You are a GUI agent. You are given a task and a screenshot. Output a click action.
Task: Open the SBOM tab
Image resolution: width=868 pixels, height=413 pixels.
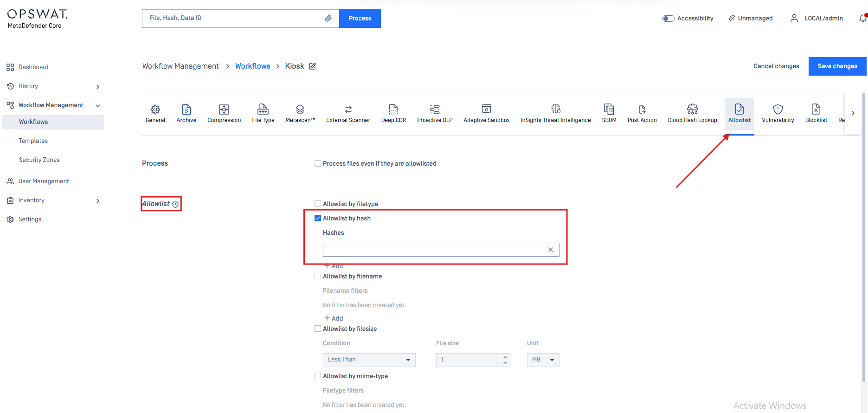pyautogui.click(x=609, y=114)
